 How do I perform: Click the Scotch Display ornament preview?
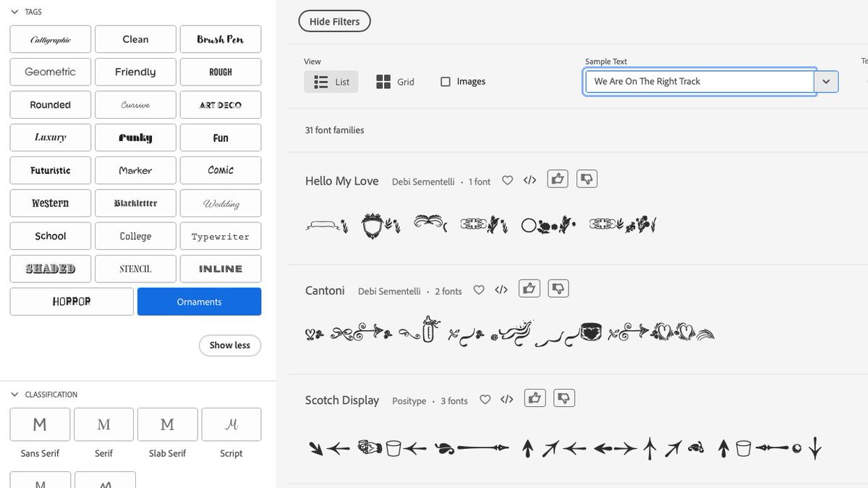[565, 448]
